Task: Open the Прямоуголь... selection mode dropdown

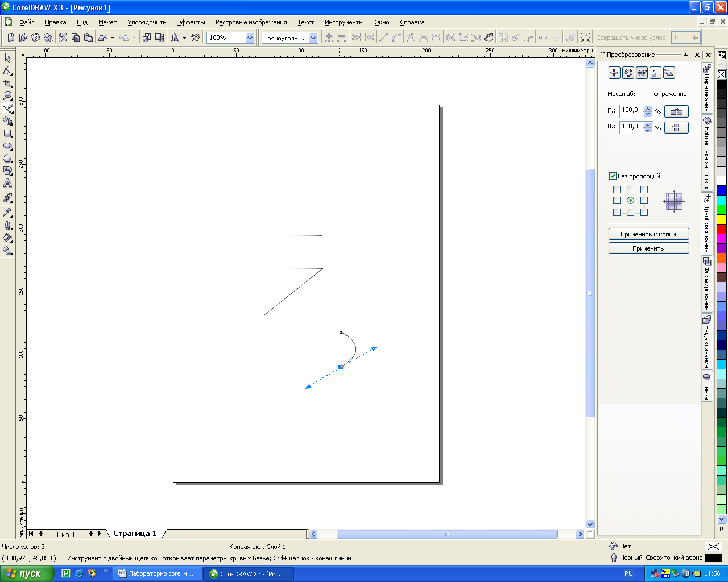Action: click(313, 38)
